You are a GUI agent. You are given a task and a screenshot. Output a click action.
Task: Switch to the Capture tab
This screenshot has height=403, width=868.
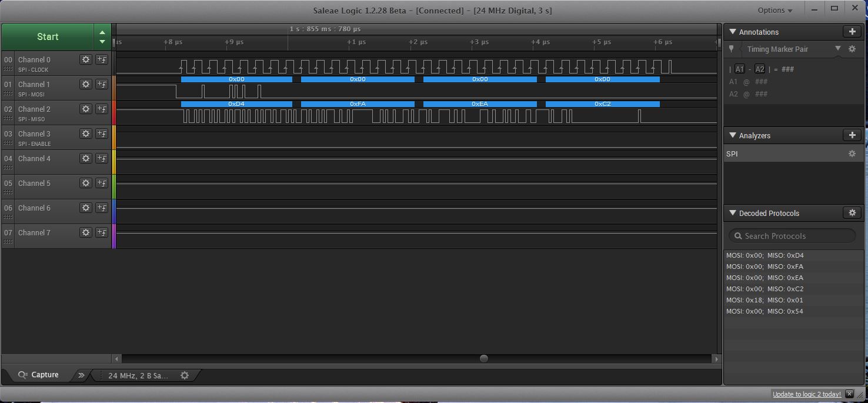point(38,375)
